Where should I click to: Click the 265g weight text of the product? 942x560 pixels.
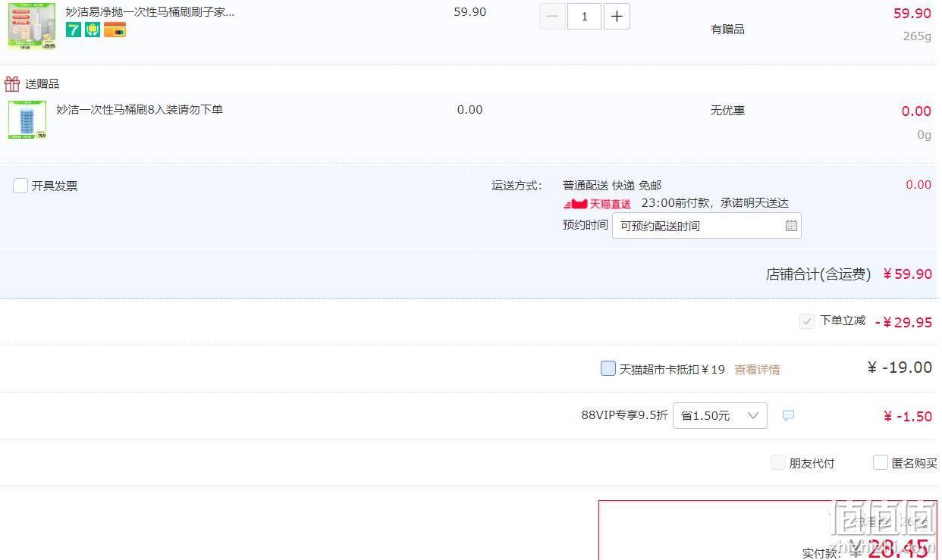pos(917,36)
